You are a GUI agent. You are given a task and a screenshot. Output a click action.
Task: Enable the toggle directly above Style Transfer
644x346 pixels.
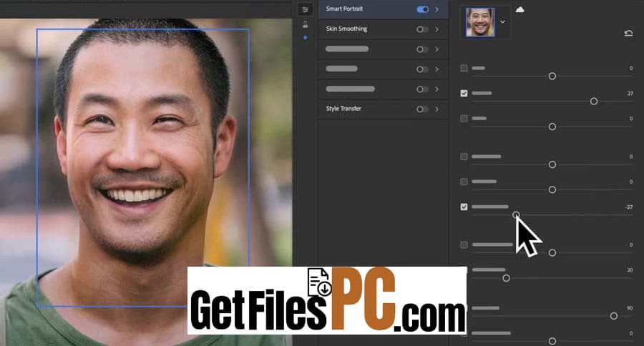point(422,89)
